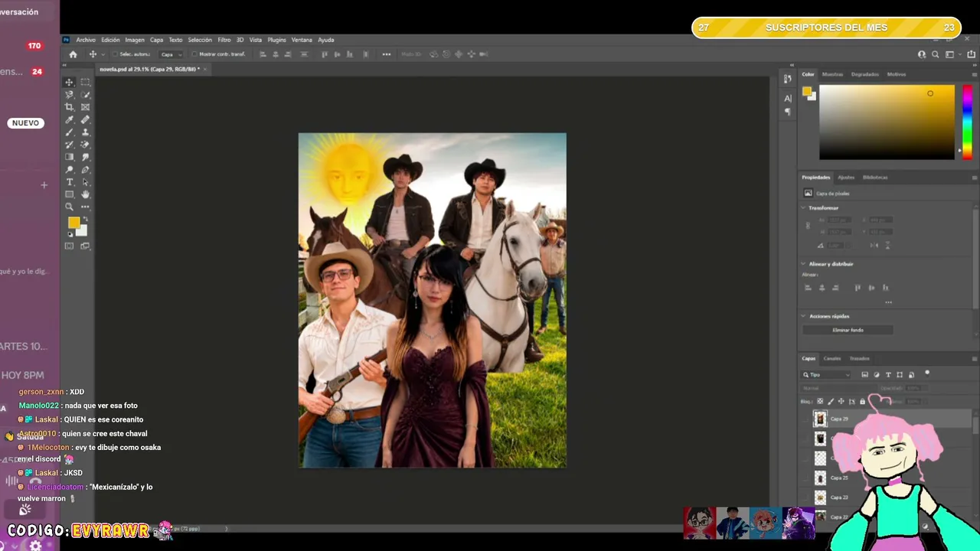Viewport: 980px width, 551px height.
Task: Open the Imagen menu
Action: coord(135,40)
